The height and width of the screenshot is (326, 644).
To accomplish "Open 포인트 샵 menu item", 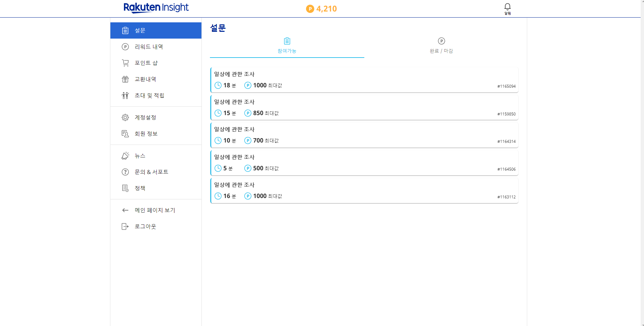I will [156, 63].
